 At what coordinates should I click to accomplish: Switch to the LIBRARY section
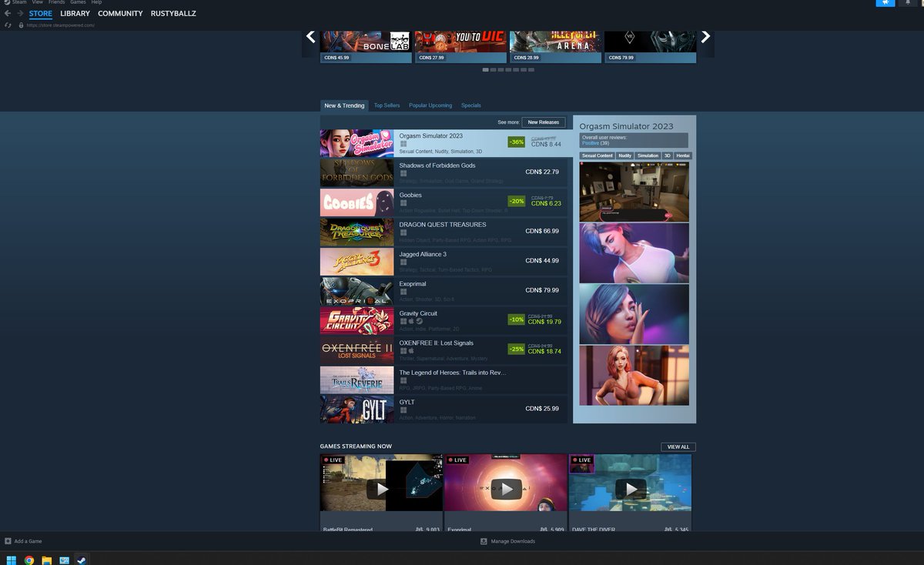[x=75, y=14]
